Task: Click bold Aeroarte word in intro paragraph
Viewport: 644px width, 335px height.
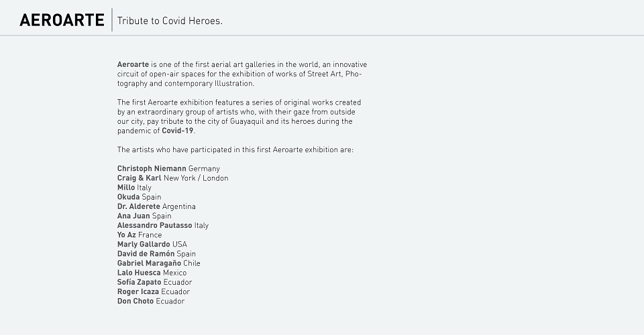Action: pos(133,64)
